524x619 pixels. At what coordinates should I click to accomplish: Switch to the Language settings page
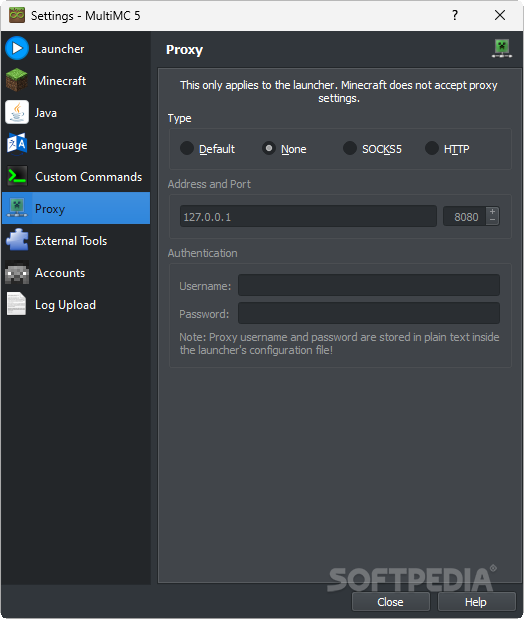tap(76, 144)
